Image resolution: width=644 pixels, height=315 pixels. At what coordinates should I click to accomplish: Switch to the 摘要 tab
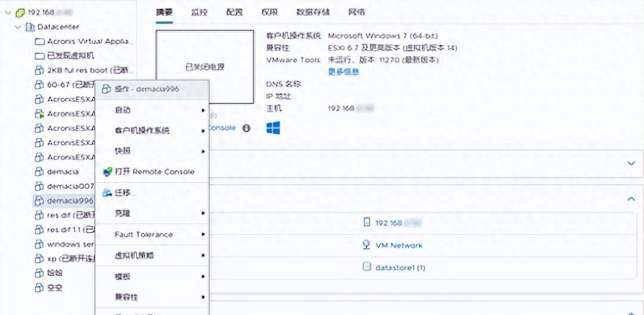(x=164, y=12)
